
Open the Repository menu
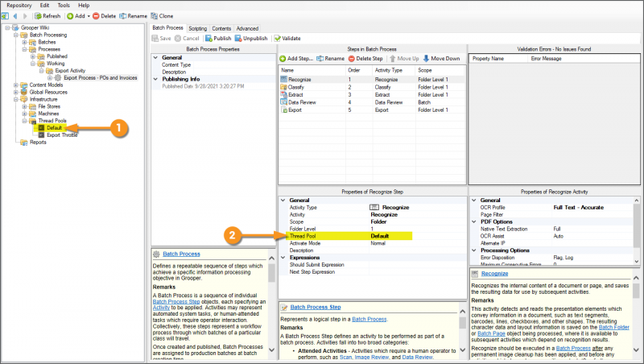19,6
